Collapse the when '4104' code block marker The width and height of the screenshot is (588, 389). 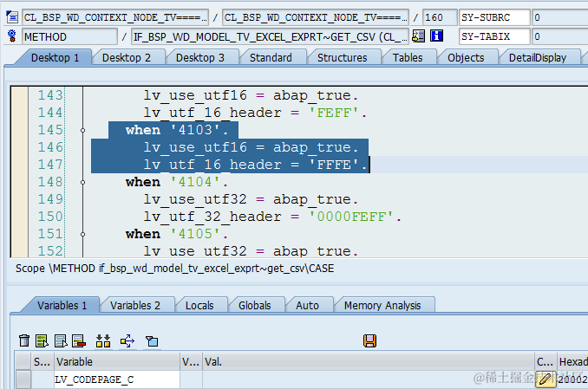pos(83,183)
